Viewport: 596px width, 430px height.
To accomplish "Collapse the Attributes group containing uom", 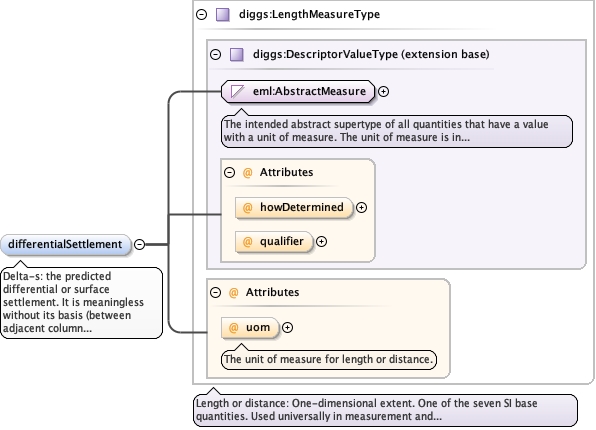I will (x=216, y=292).
